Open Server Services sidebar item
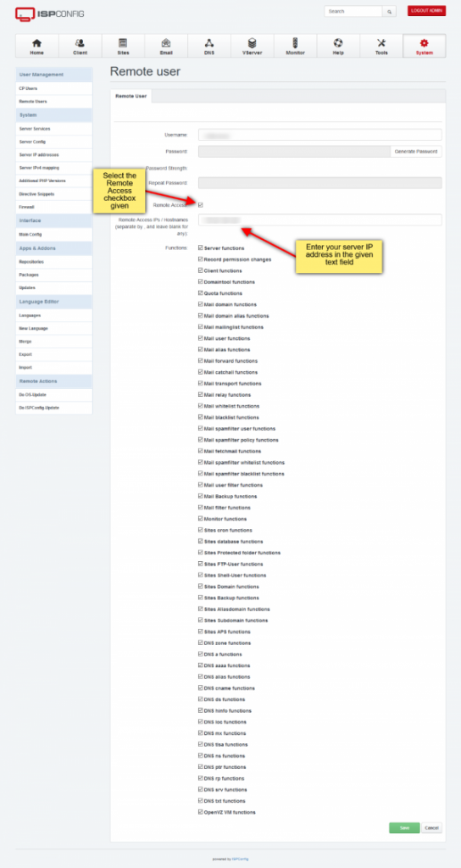This screenshot has height=868, width=461. (x=53, y=129)
